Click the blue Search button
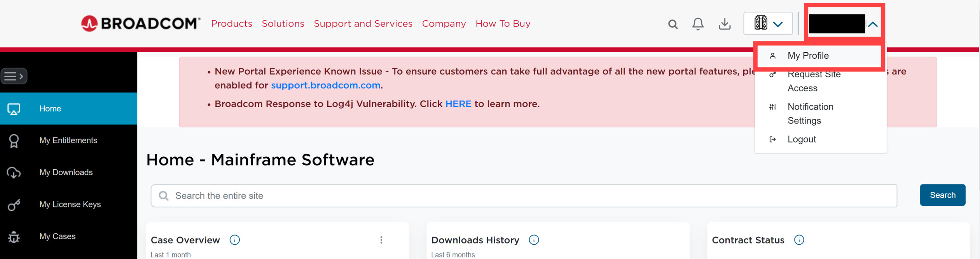980x259 pixels. [x=943, y=195]
